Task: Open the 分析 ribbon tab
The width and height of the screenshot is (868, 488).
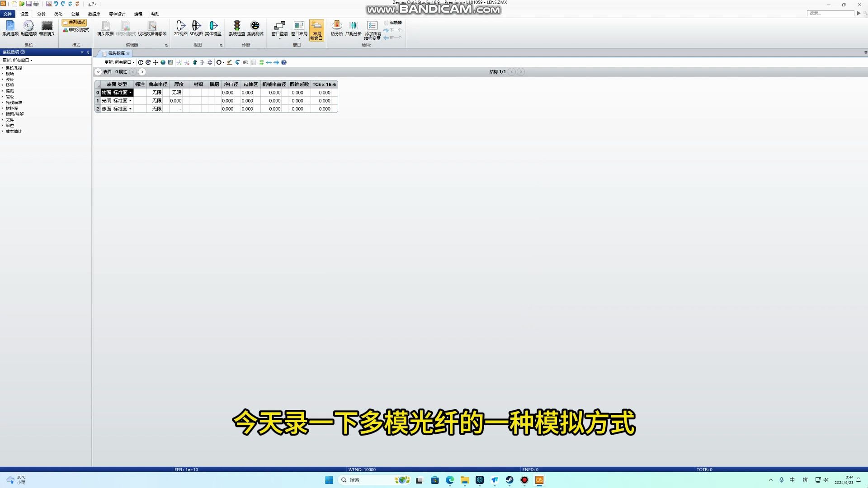Action: 41,14
